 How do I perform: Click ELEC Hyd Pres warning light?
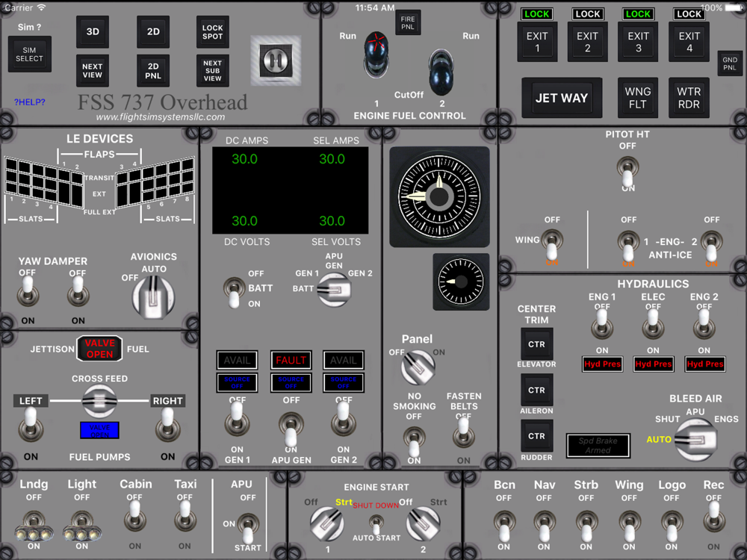click(x=653, y=364)
